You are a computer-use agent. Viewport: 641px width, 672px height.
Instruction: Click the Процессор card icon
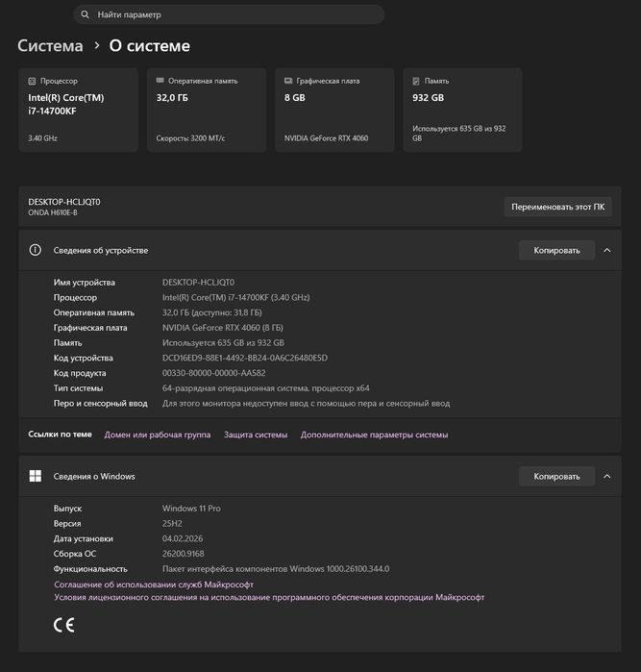tap(32, 81)
